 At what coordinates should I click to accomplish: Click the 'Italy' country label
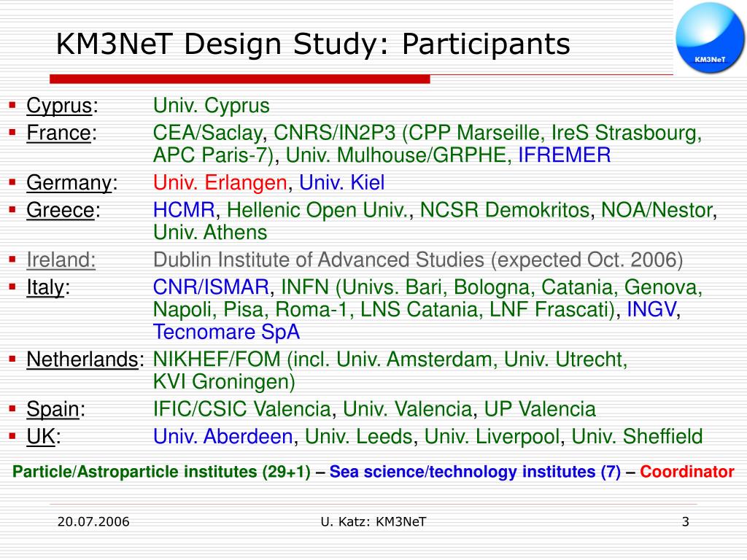[x=45, y=287]
